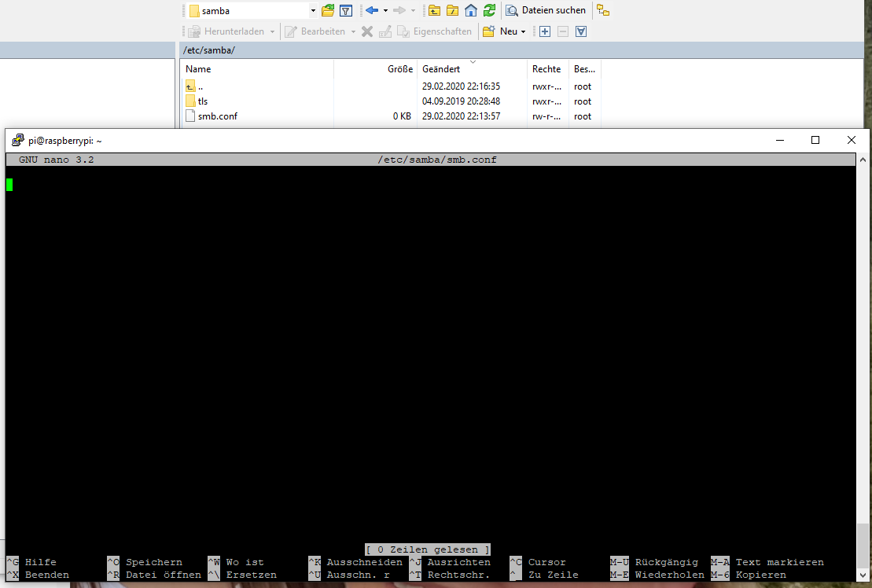Screen dimensions: 872x588
Task: Open the directory tree toggle icon
Action: tap(603, 10)
